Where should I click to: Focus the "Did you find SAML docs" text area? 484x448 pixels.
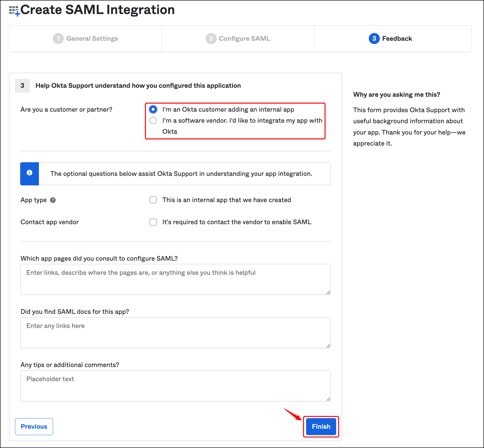coord(176,333)
